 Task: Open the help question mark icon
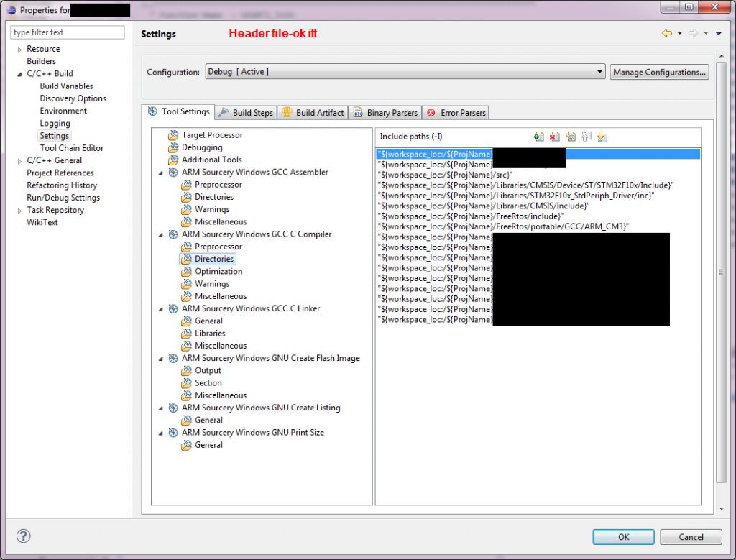coord(24,536)
